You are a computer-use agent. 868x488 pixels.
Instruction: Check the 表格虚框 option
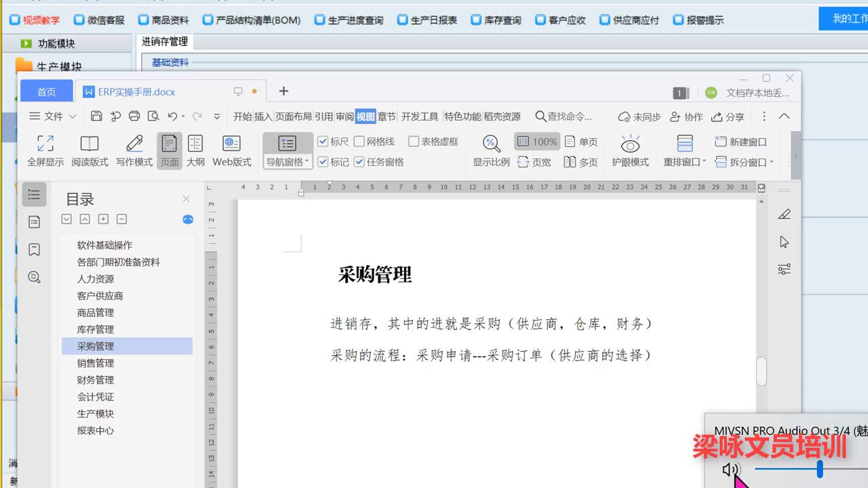pyautogui.click(x=414, y=141)
